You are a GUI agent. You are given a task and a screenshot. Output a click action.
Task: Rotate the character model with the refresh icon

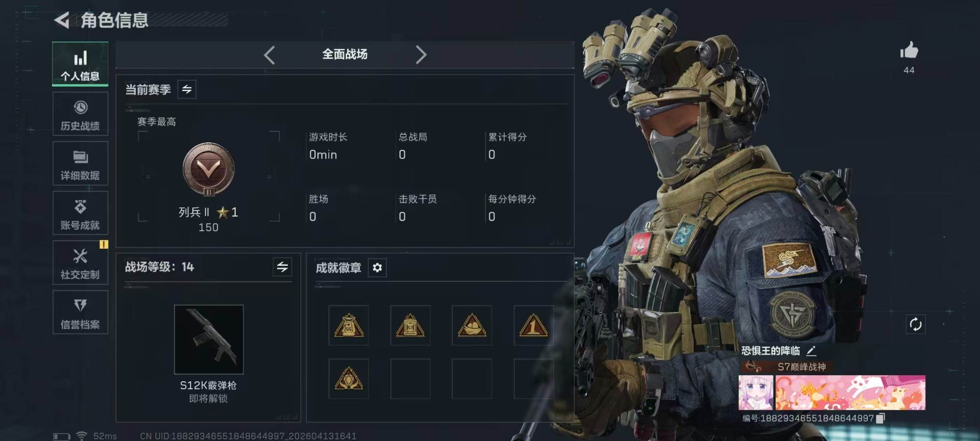pos(915,324)
